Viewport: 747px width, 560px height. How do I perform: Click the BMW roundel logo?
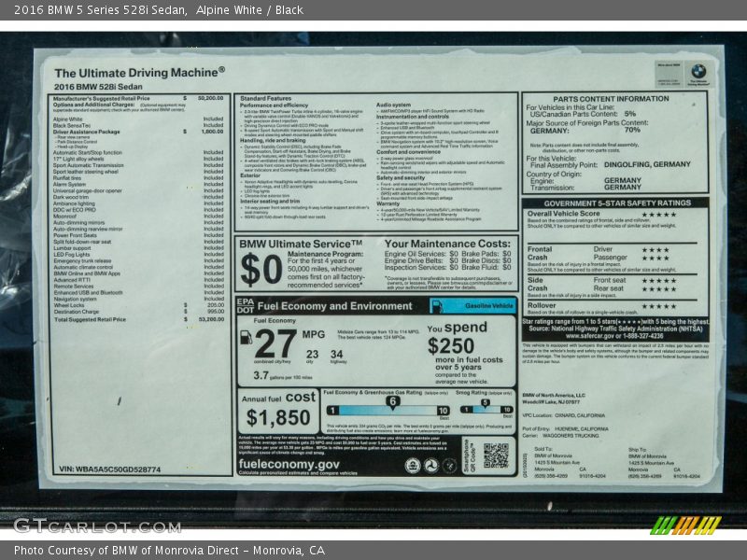(698, 70)
